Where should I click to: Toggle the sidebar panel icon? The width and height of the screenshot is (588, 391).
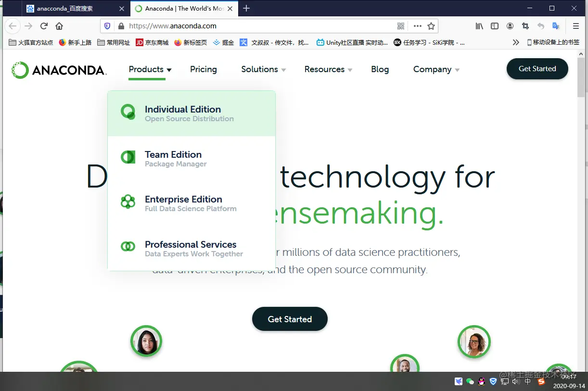click(494, 26)
